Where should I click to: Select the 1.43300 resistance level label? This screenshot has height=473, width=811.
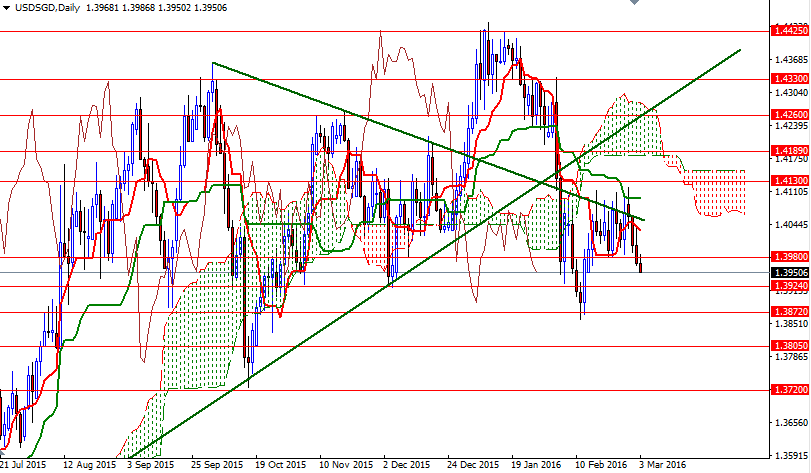790,78
